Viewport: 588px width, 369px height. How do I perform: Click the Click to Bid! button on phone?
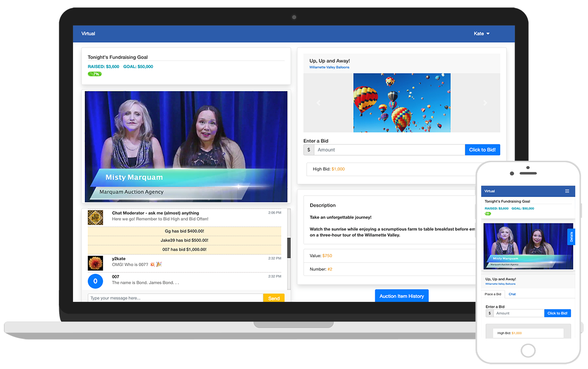click(558, 313)
